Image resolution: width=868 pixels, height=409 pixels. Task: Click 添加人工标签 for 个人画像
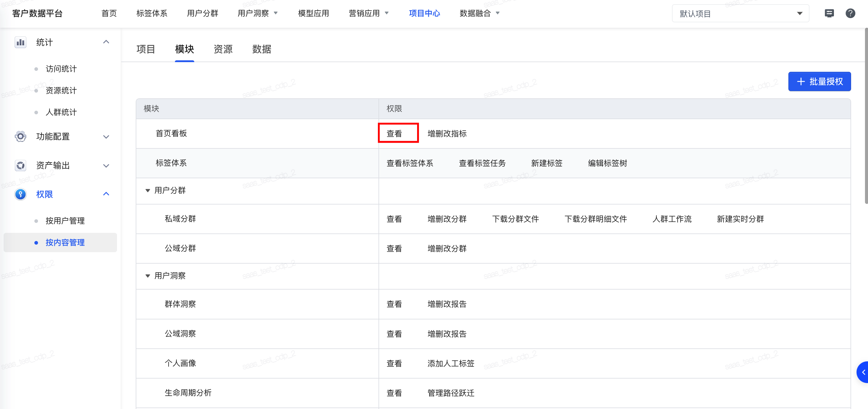(451, 363)
